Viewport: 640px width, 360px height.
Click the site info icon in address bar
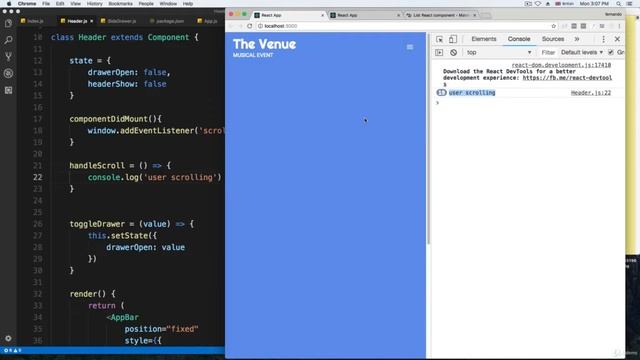tap(260, 26)
